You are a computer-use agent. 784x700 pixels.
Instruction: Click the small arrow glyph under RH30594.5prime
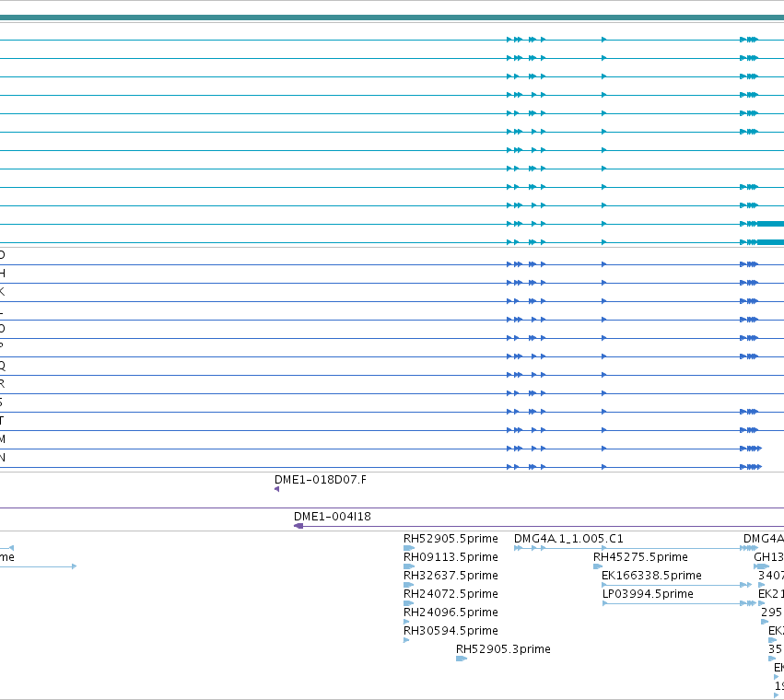coord(406,640)
